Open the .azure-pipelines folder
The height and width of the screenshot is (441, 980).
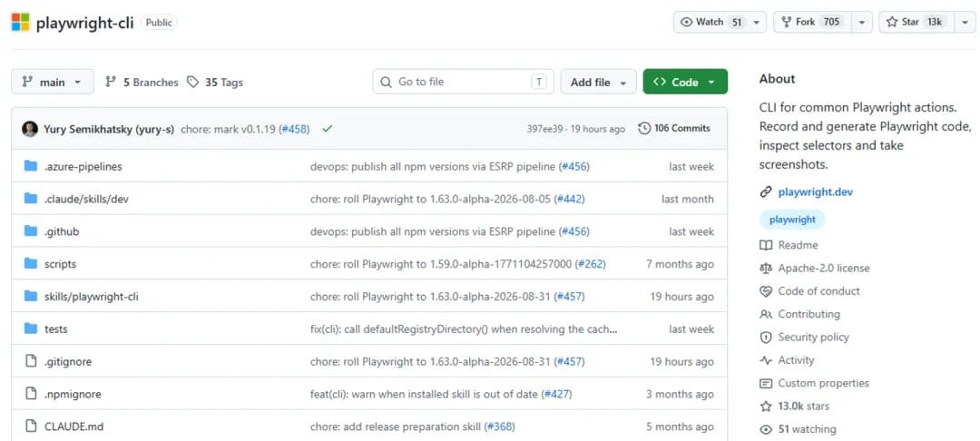coord(83,167)
